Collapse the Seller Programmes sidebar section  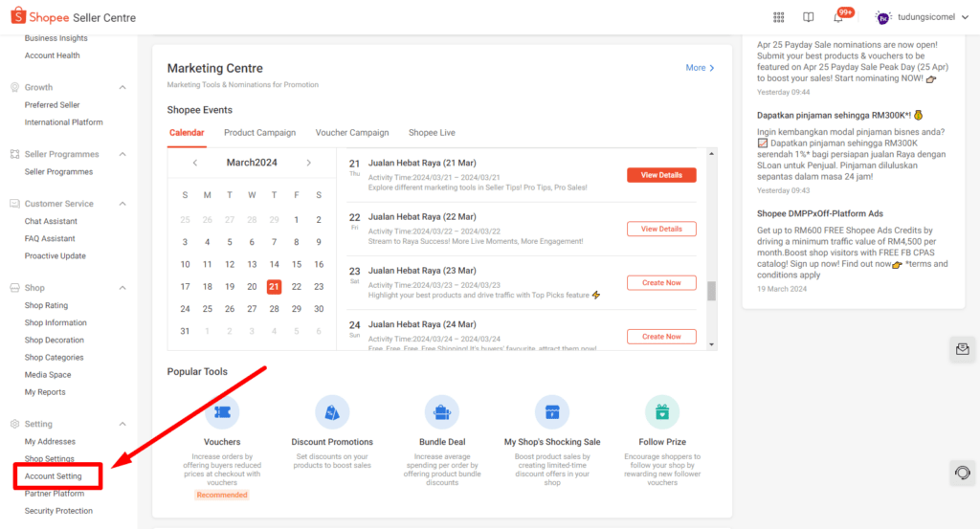tap(122, 154)
